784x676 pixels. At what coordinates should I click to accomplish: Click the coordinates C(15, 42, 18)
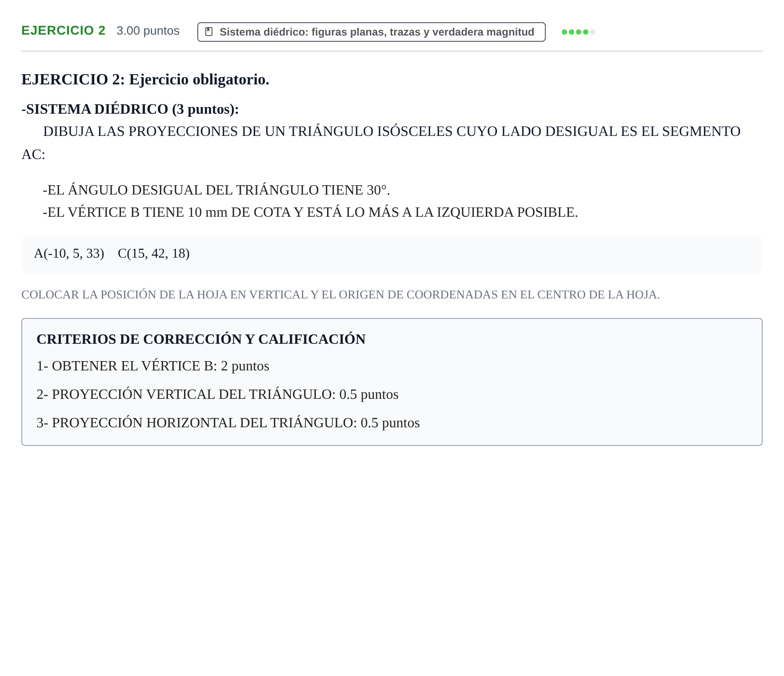click(x=154, y=253)
